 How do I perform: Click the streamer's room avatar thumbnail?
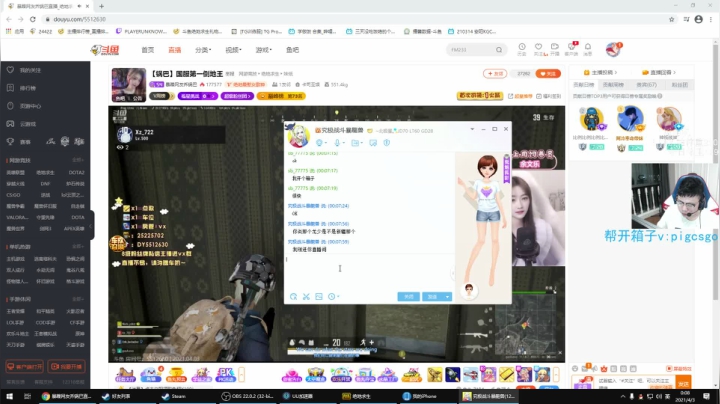coord(129,85)
